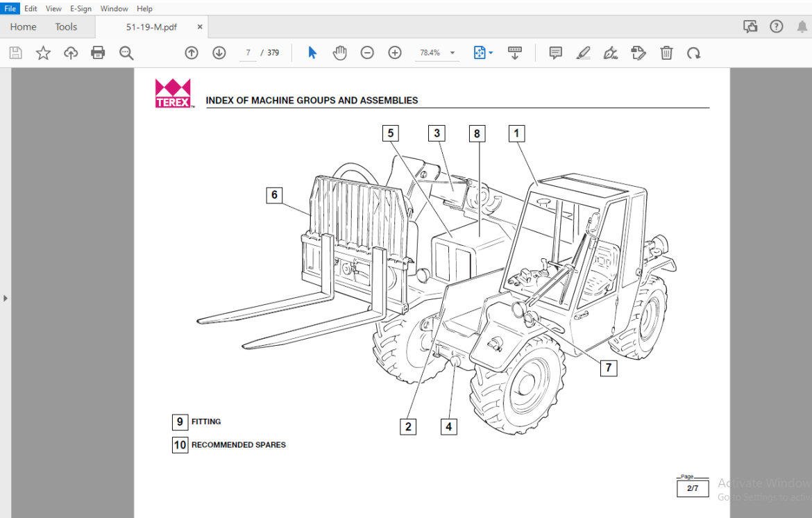
Task: Click the diagram label number 6
Action: pos(274,194)
